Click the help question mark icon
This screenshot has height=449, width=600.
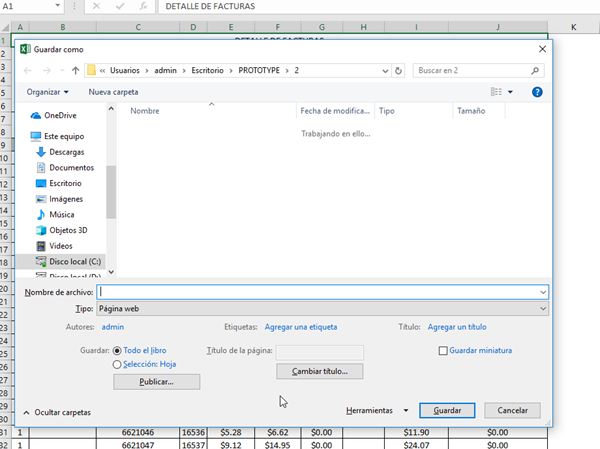[x=537, y=92]
